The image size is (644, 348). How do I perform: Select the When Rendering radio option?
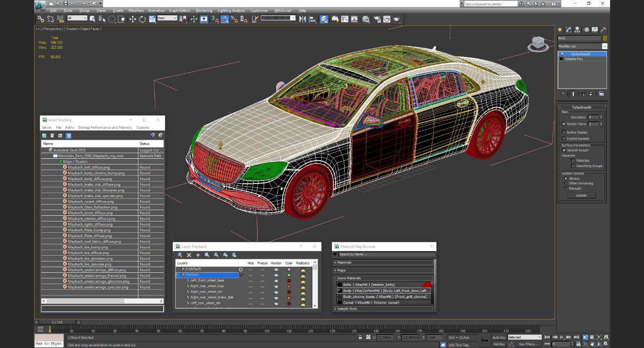pos(566,183)
